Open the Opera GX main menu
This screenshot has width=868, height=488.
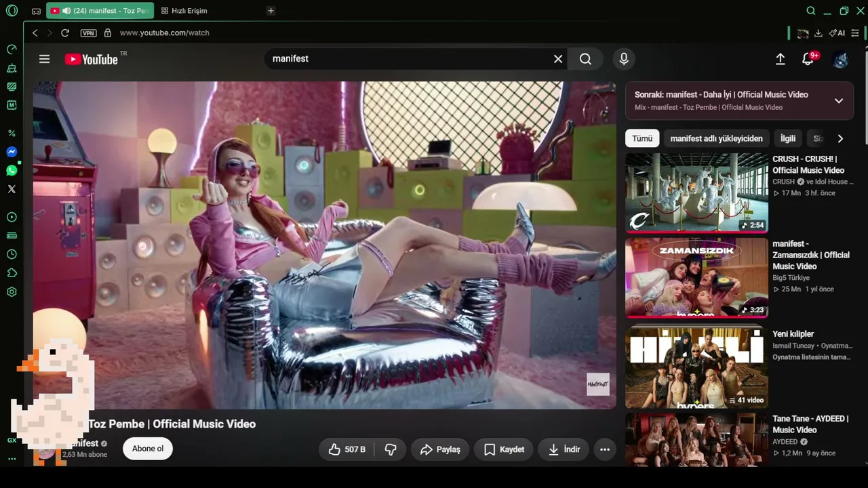pyautogui.click(x=12, y=11)
